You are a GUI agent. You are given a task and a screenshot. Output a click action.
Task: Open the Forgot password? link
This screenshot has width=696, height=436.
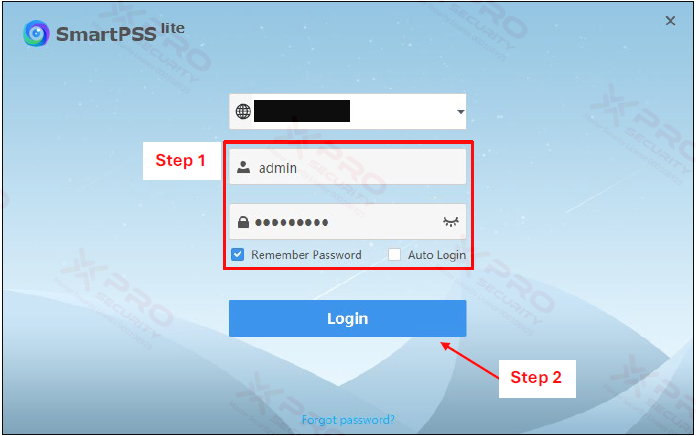pyautogui.click(x=348, y=420)
